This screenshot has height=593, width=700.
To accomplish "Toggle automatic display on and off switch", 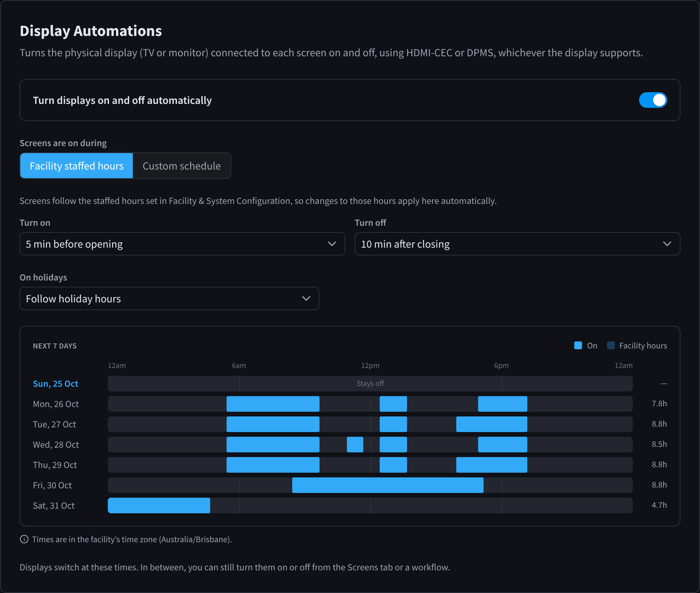I will (653, 100).
